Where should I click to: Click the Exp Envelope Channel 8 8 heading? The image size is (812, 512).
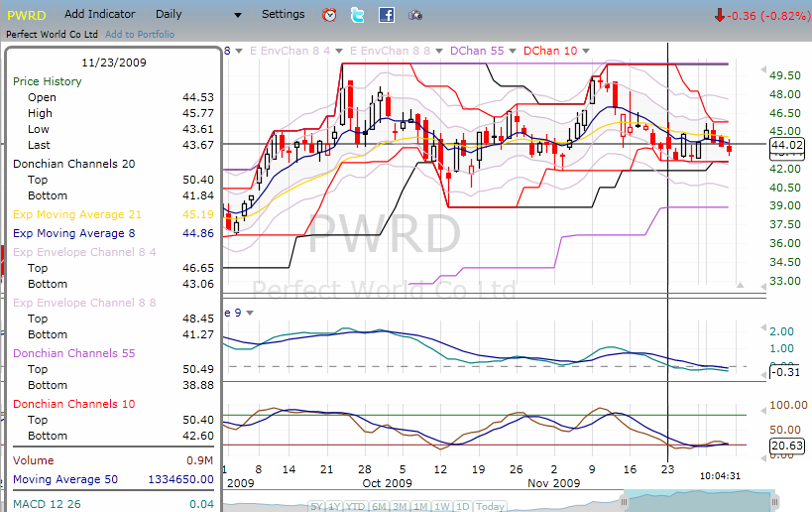[x=84, y=303]
